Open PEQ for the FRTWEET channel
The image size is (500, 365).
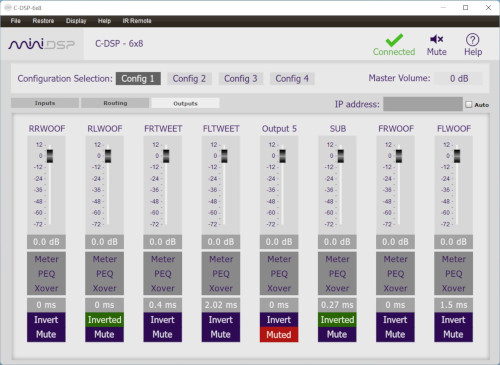[x=163, y=274]
